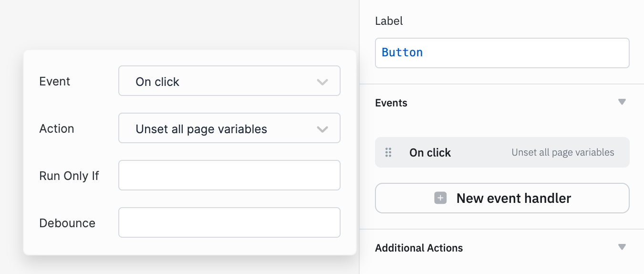Click the Debounce field label
644x274 pixels.
click(x=67, y=223)
